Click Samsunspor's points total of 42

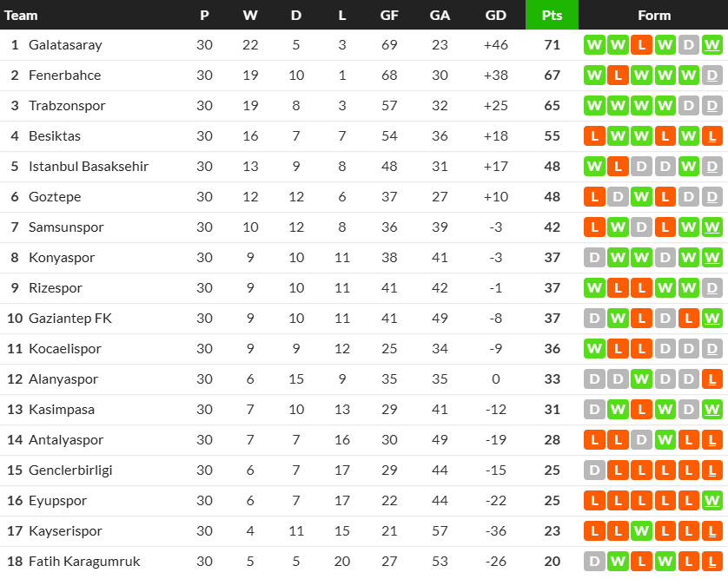pyautogui.click(x=552, y=227)
